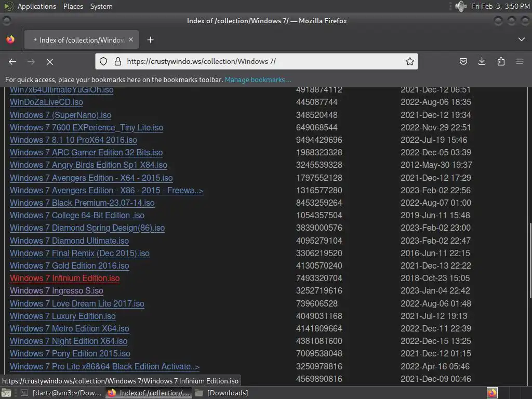532x399 pixels.
Task: Click Windows 7 Night Edition X64.iso
Action: point(69,341)
